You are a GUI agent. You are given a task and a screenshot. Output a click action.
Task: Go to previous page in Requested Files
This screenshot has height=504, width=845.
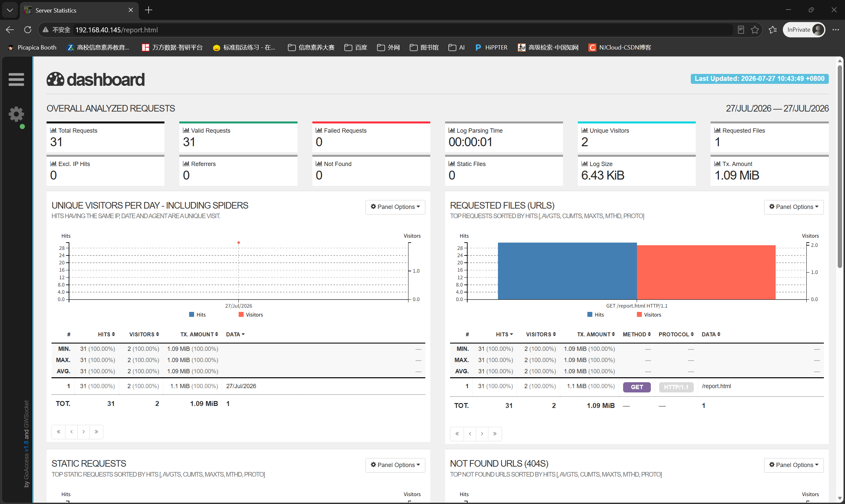pos(470,434)
